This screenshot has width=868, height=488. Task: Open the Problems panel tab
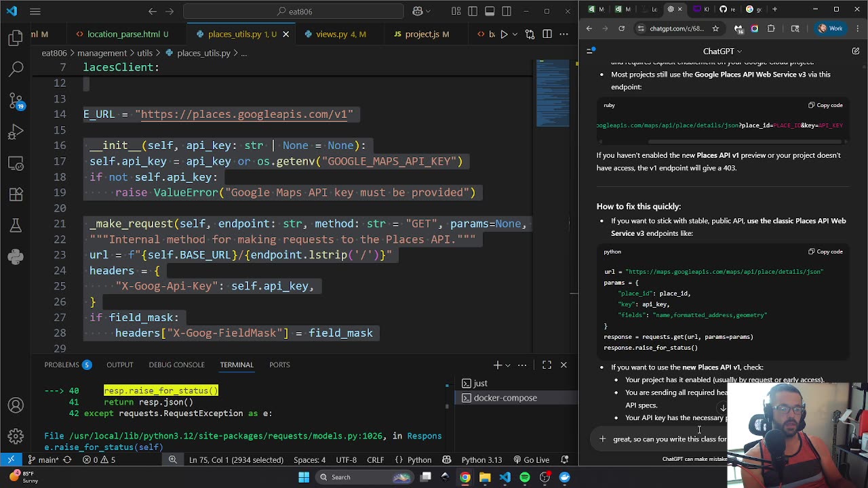tap(67, 365)
